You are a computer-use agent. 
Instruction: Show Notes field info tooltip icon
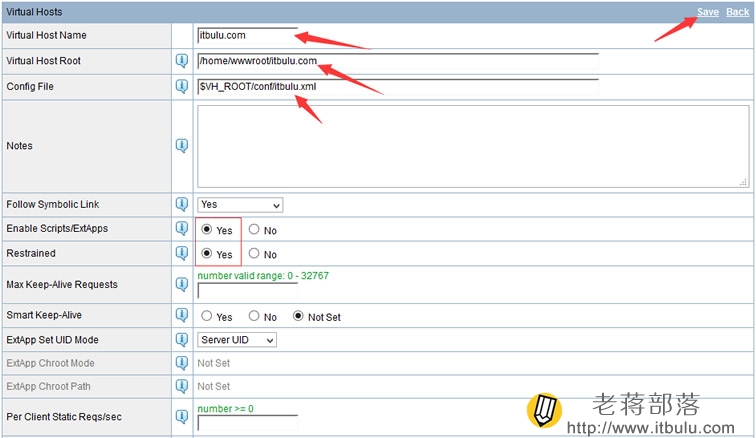[x=182, y=145]
